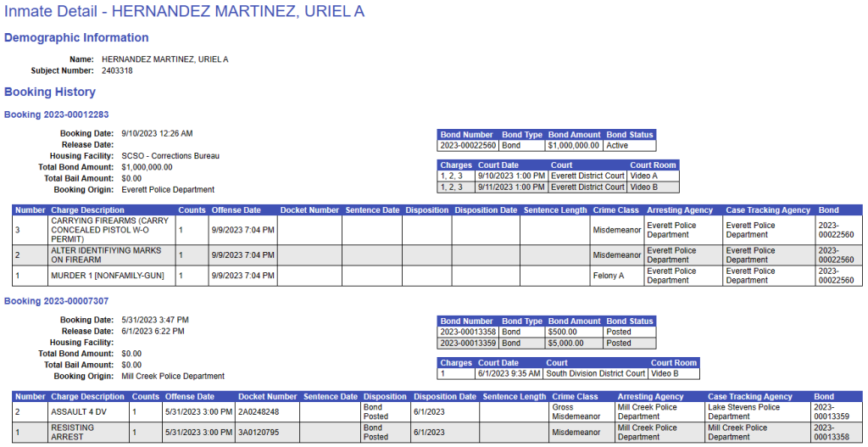868x447 pixels.
Task: Click $5,000.00 bond amount cell
Action: tap(574, 343)
